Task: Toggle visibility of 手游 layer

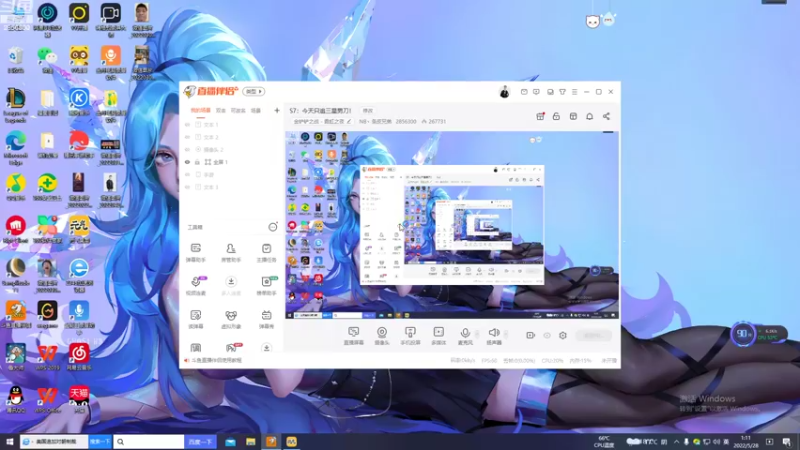Action: click(x=187, y=174)
